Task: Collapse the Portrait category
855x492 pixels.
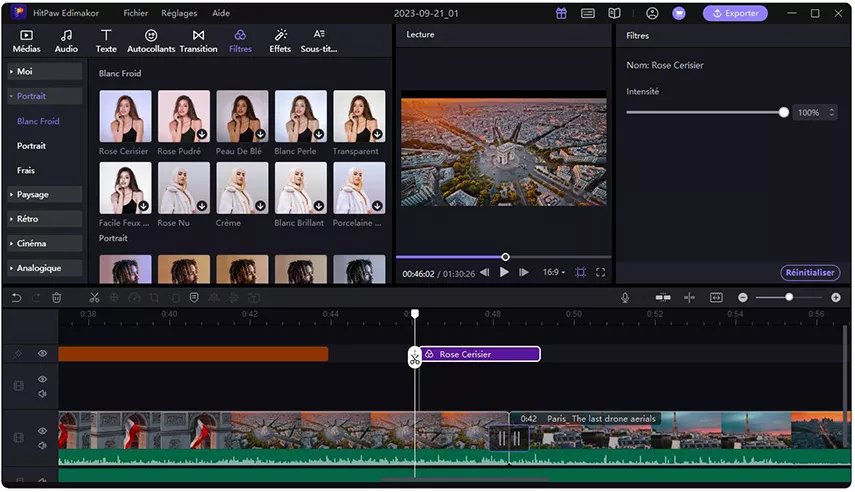Action: 45,96
